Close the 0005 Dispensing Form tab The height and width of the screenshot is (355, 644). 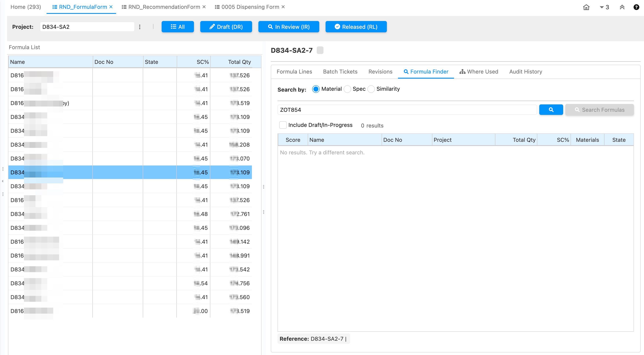point(283,7)
